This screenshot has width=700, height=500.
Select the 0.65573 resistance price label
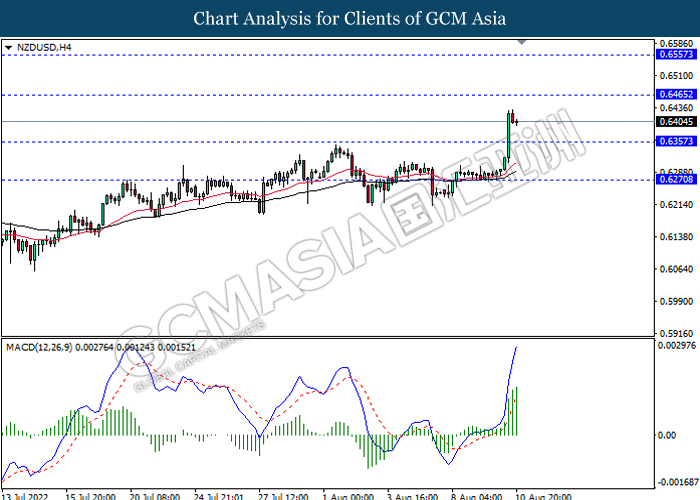(x=676, y=54)
